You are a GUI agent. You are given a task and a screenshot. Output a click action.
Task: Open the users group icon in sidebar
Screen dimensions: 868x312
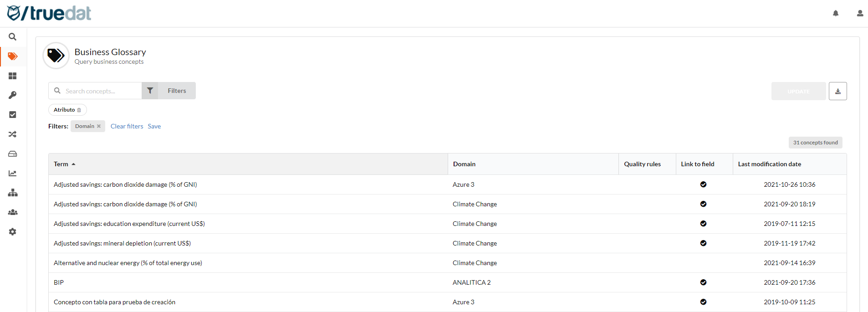pyautogui.click(x=13, y=212)
